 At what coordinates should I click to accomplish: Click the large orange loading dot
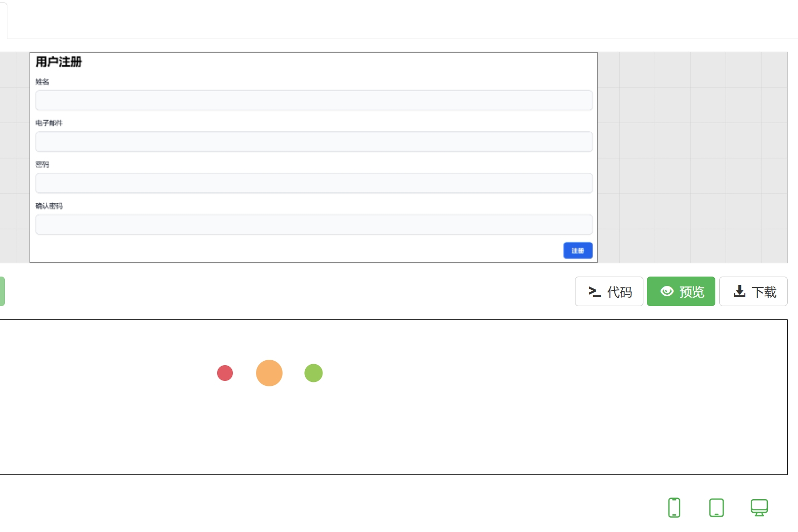[269, 373]
